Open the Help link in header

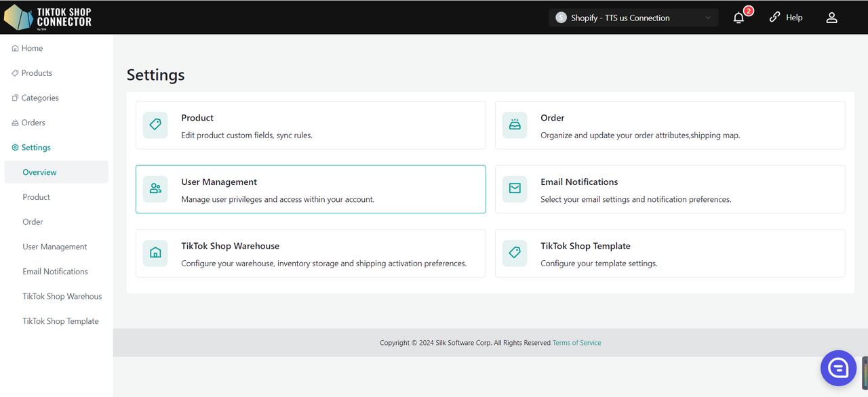[x=786, y=18]
